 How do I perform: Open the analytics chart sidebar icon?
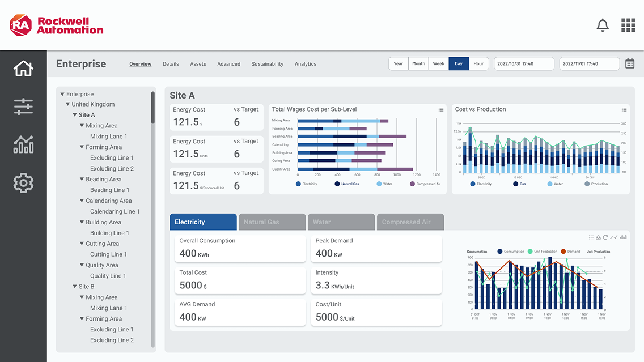(x=23, y=144)
